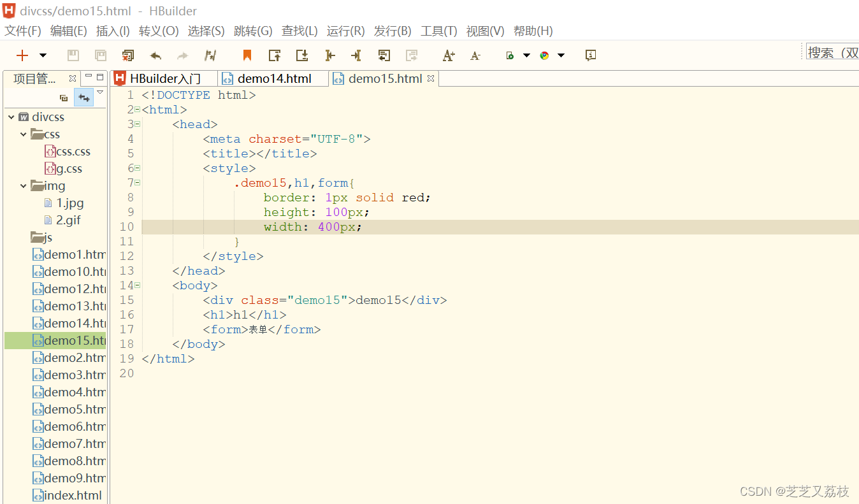The image size is (859, 504).
Task: Fold the html tag at line 2
Action: (137, 110)
